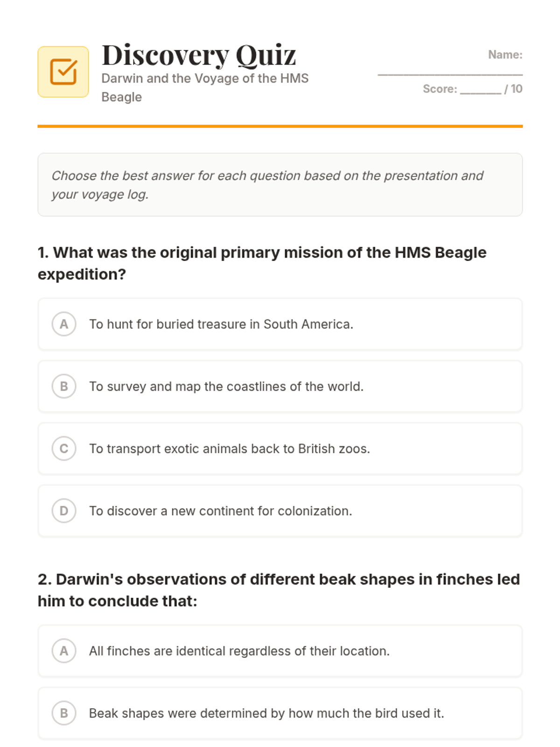Click question 2 heading about finches
The width and height of the screenshot is (560, 747).
(x=279, y=590)
